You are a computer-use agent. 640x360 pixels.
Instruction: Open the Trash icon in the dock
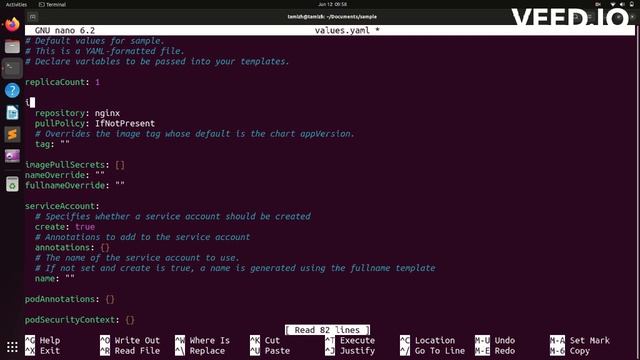[x=12, y=184]
